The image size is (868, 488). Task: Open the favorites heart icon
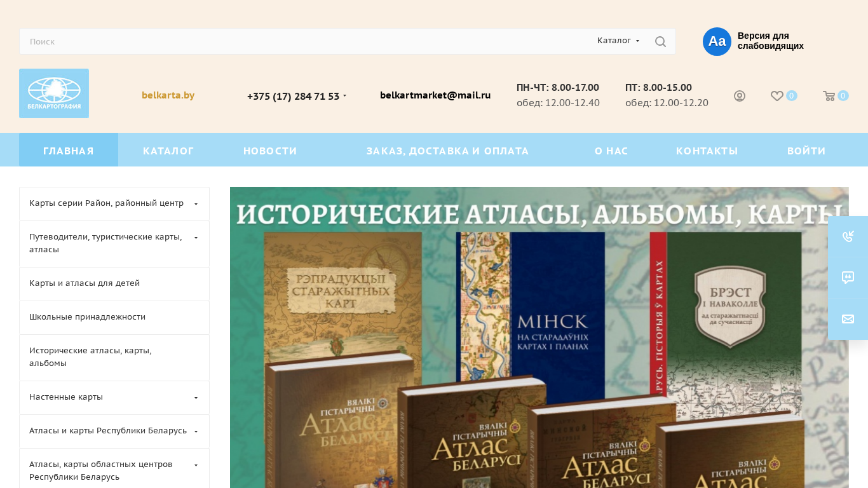click(776, 96)
